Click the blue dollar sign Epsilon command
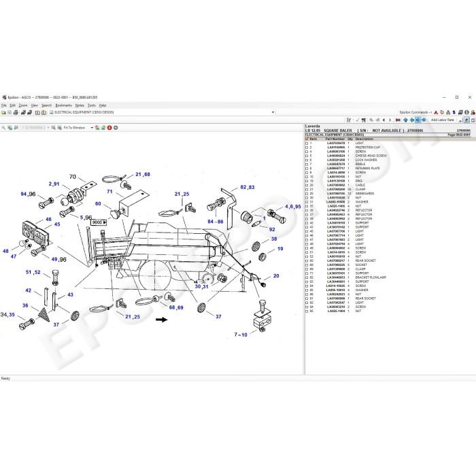Image resolution: width=476 pixels, height=476 pixels. [x=454, y=112]
